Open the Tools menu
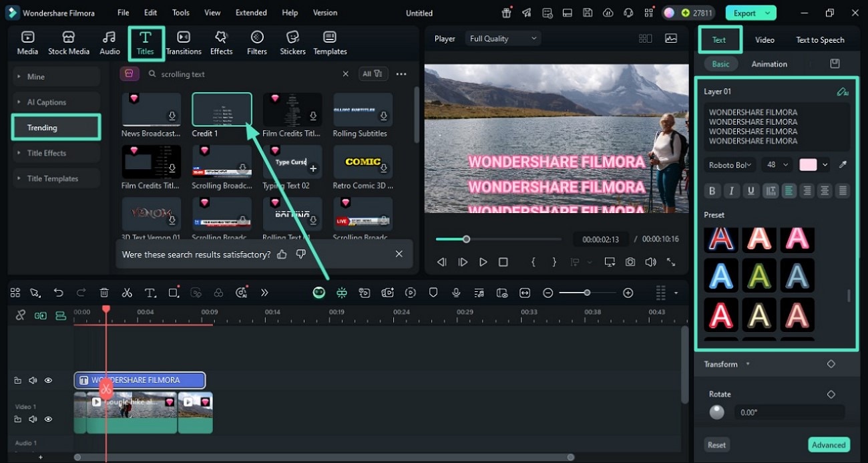868x463 pixels. [180, 13]
